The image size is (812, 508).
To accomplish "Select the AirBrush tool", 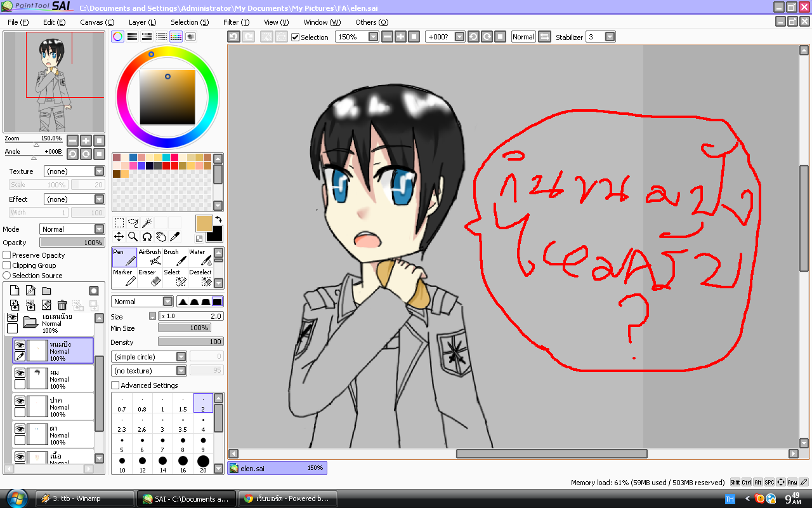I will (x=150, y=257).
